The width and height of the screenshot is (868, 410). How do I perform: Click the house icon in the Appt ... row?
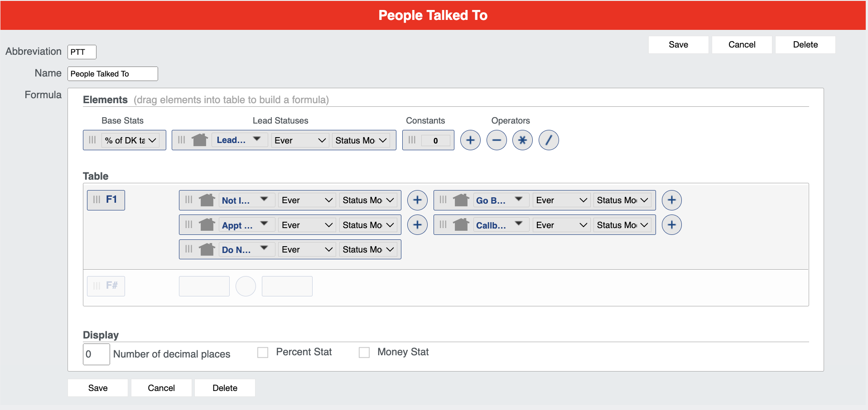click(x=207, y=224)
